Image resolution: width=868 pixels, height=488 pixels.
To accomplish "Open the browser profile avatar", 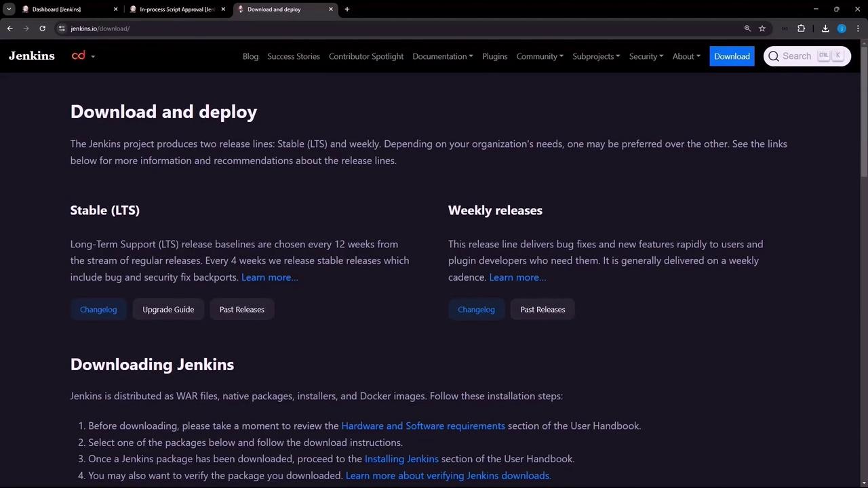I will pyautogui.click(x=842, y=28).
